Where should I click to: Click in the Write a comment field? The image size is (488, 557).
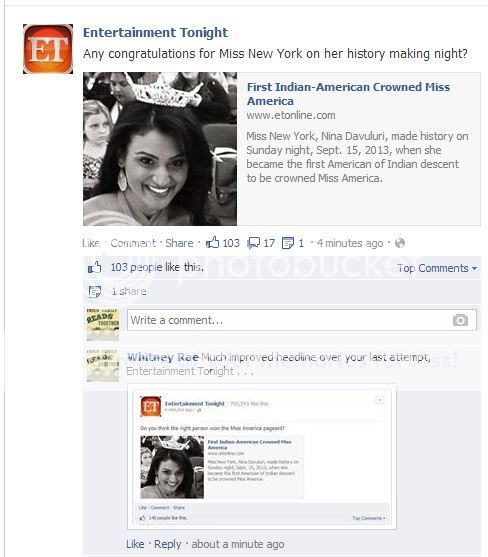click(302, 320)
